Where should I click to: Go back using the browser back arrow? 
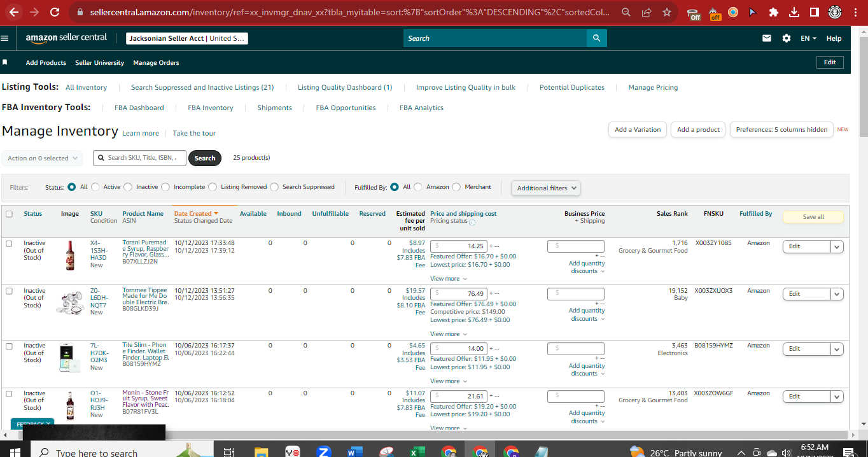pyautogui.click(x=13, y=12)
